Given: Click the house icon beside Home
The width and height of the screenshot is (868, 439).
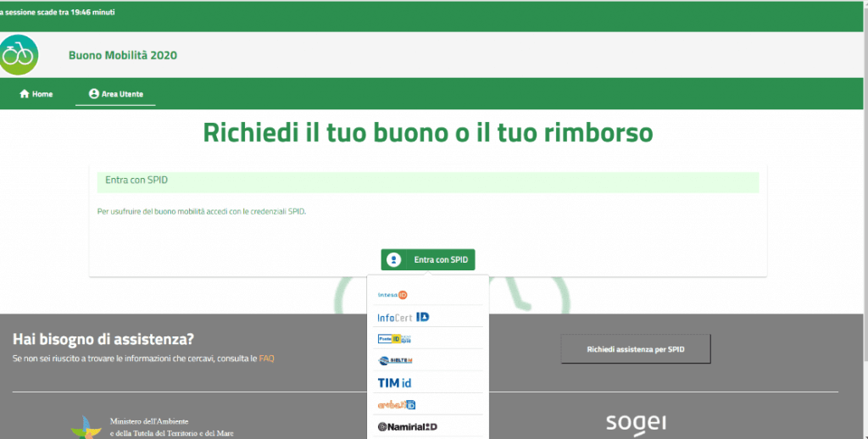Looking at the screenshot, I should coord(25,94).
